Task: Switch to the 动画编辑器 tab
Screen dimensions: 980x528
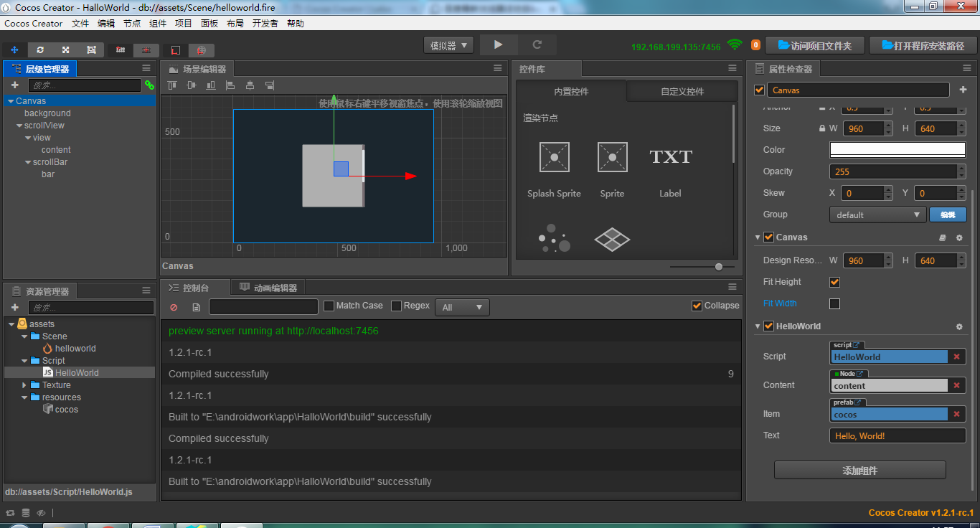Action: [269, 288]
